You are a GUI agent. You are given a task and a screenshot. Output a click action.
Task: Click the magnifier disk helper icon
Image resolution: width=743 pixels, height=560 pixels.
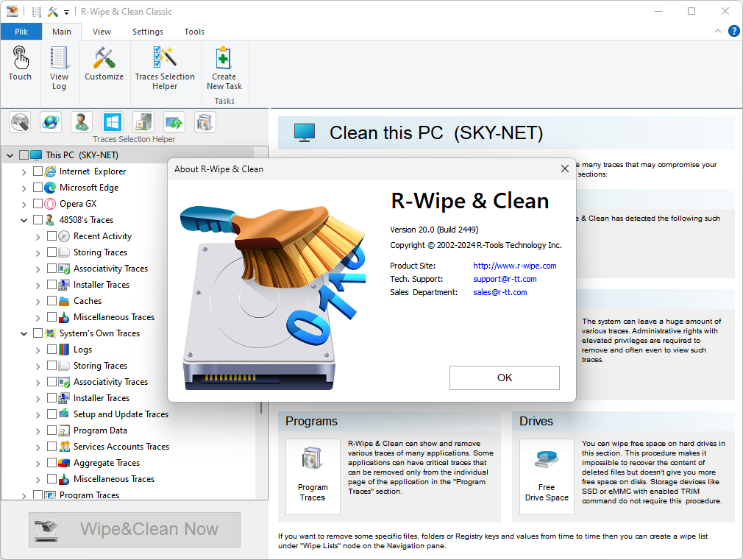(20, 122)
